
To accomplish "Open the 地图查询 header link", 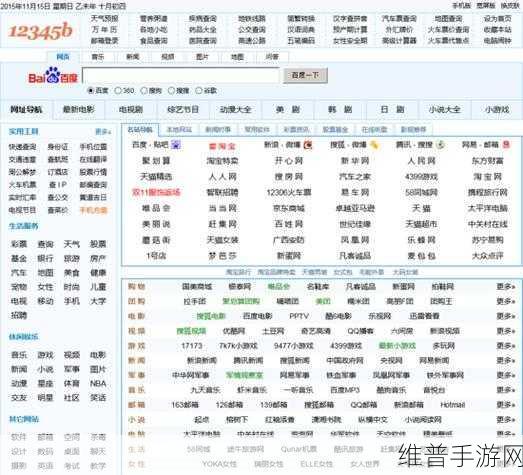I will [448, 19].
